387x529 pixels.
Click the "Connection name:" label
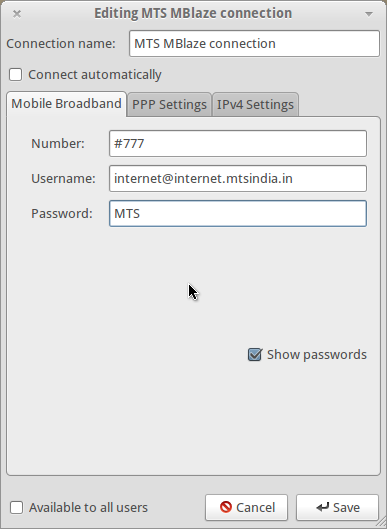click(61, 44)
